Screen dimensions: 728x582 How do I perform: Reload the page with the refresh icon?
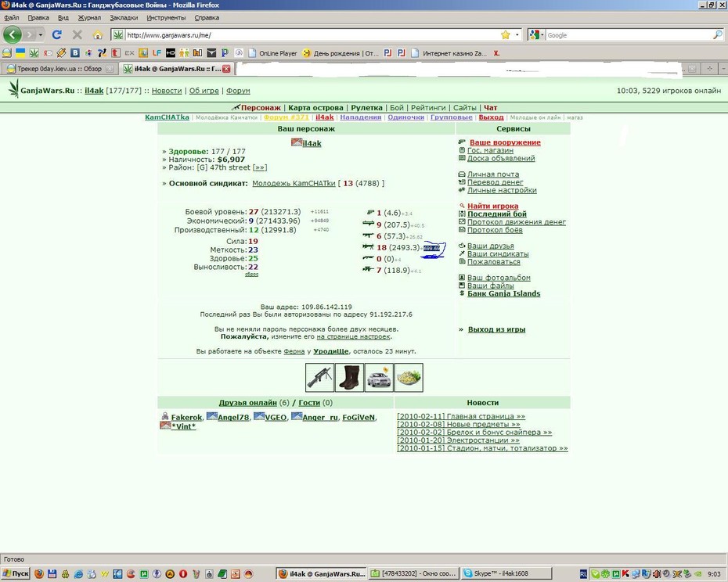(x=57, y=34)
